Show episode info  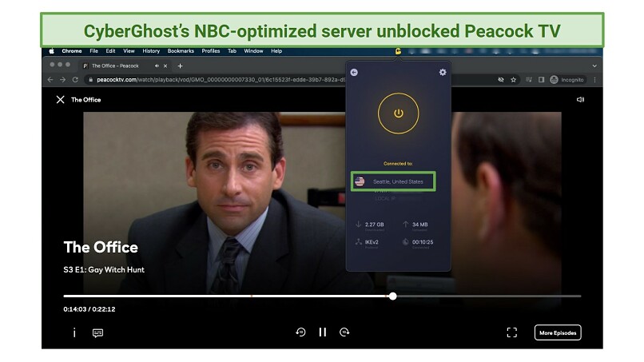(x=74, y=332)
